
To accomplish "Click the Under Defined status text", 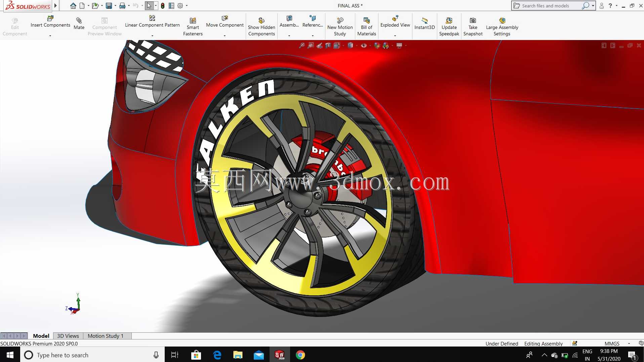I will (501, 343).
